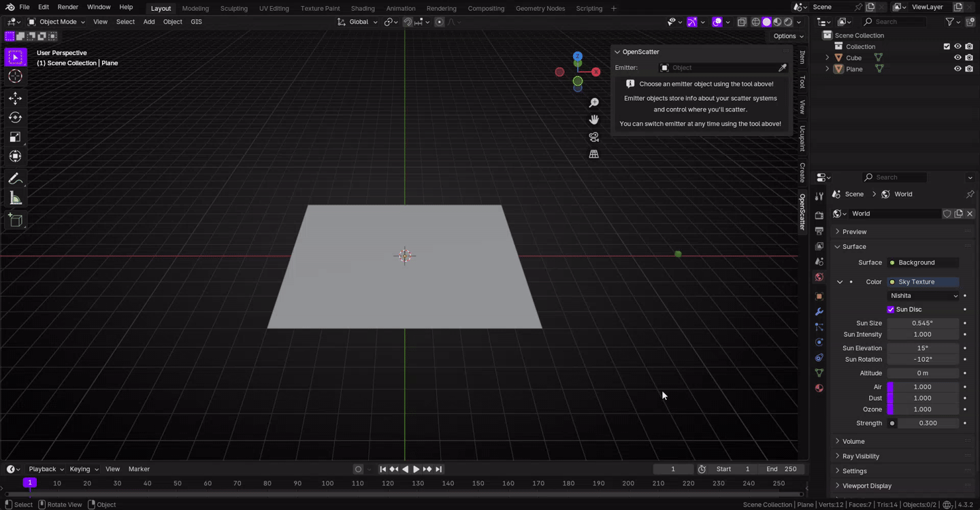Click the Air density slider
The height and width of the screenshot is (510, 980).
[923, 387]
